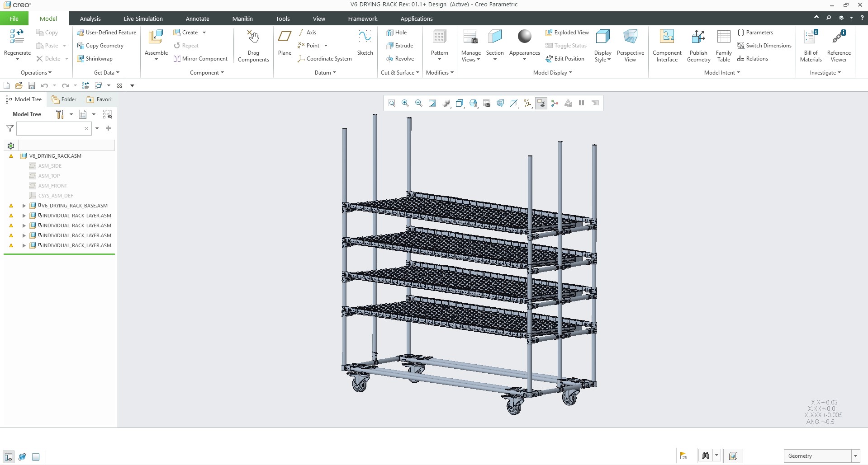Open the File menu

pos(14,19)
